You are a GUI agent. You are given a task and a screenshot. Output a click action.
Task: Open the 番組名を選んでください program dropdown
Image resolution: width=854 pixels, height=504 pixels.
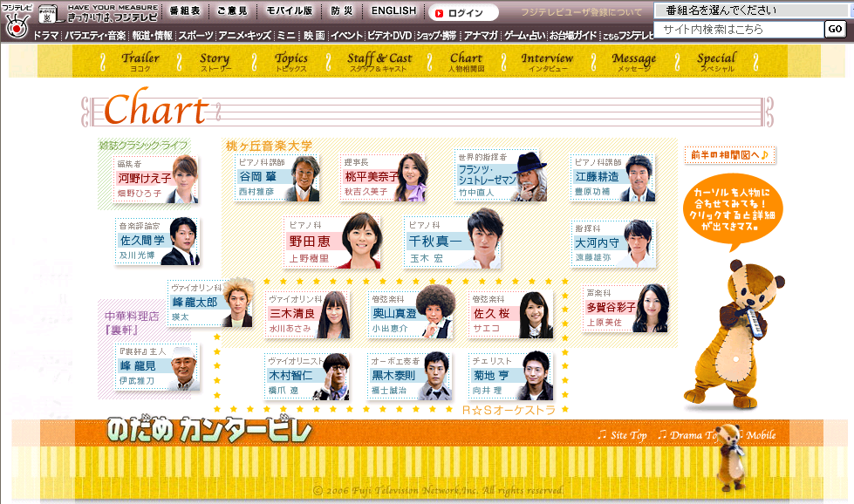click(752, 10)
